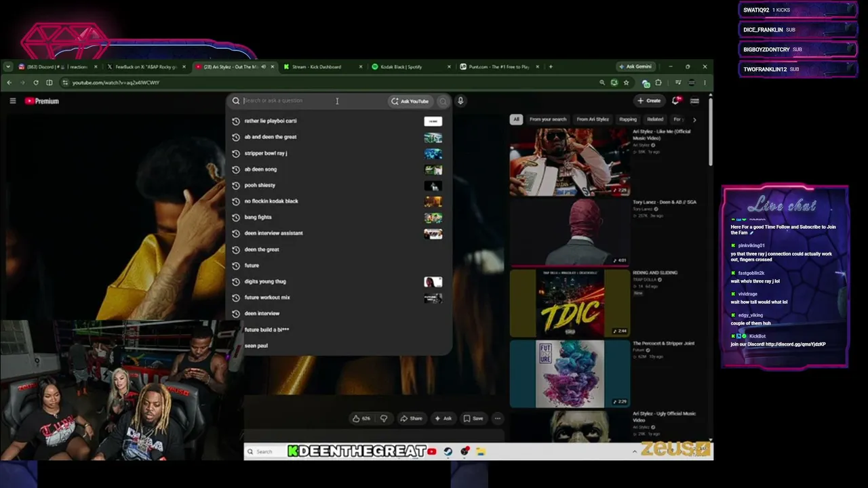Select suggestion 'bang fights'
This screenshot has width=868, height=488.
[x=339, y=218]
